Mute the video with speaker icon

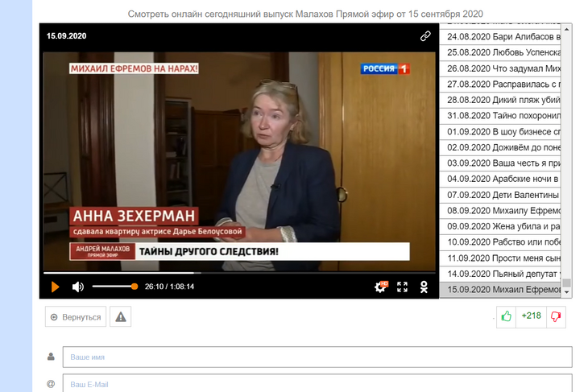coord(78,287)
